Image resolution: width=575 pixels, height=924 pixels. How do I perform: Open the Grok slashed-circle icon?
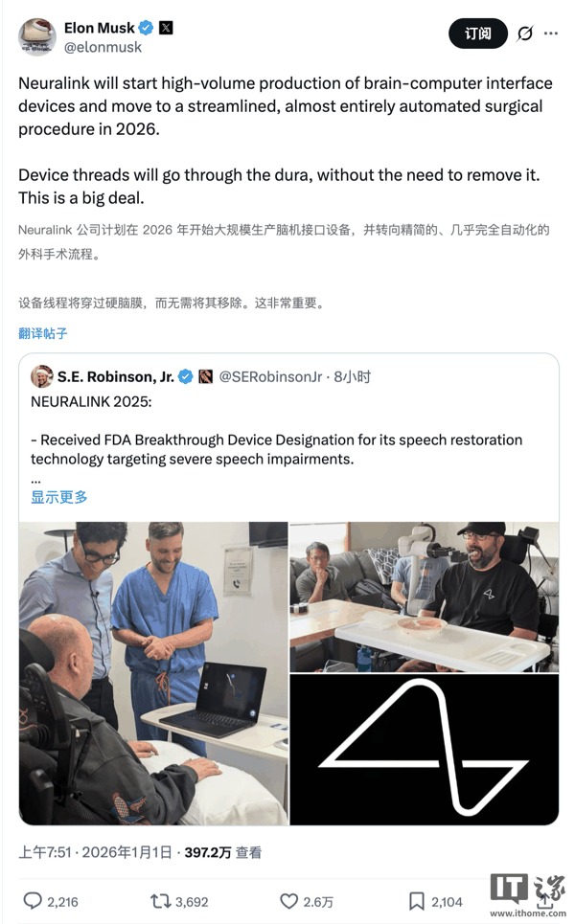point(524,34)
